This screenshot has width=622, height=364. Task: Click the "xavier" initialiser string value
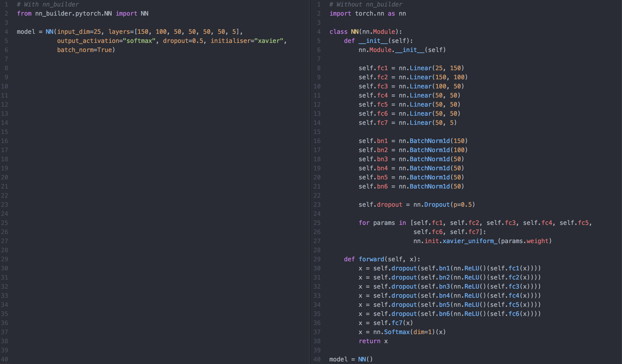tap(269, 41)
